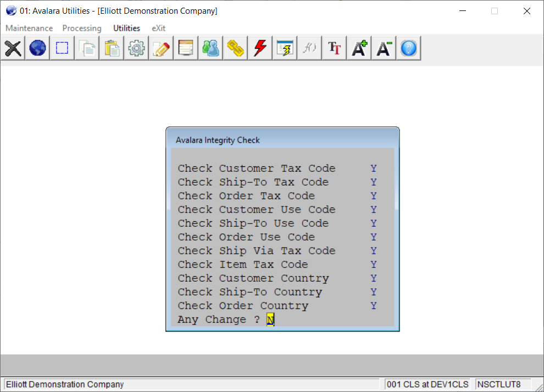Viewport: 544px width, 392px height.
Task: Click the Y value for Check Customer Use Code
Action: tap(373, 210)
